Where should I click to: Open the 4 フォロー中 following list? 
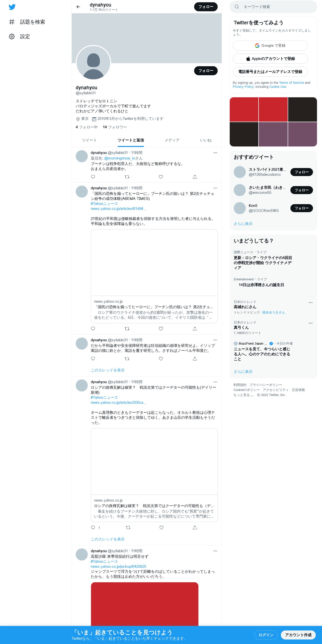point(87,127)
